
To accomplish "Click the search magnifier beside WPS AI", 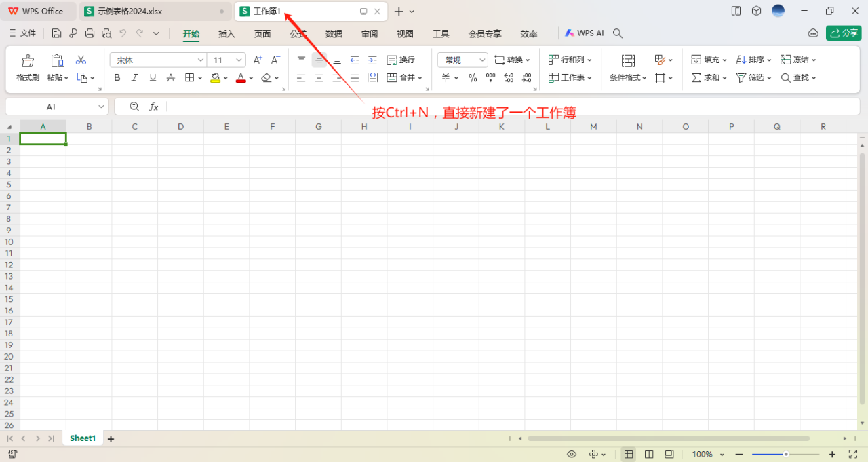I will pyautogui.click(x=618, y=33).
